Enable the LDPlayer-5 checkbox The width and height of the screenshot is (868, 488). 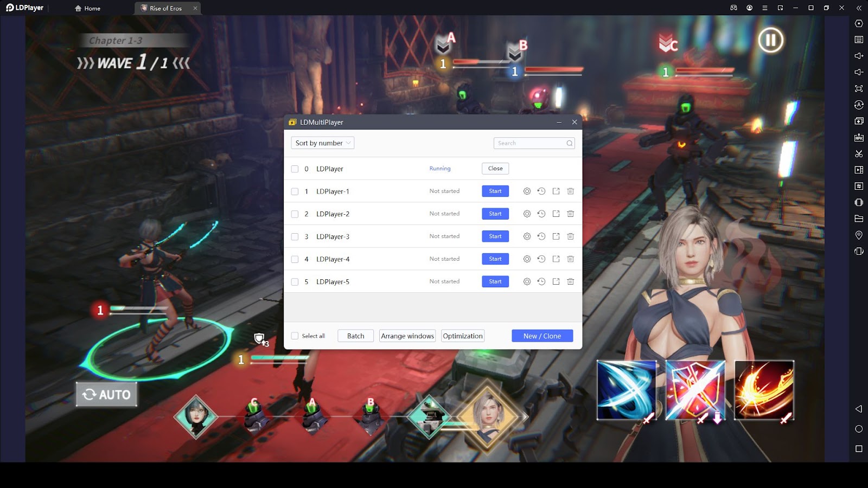(295, 282)
